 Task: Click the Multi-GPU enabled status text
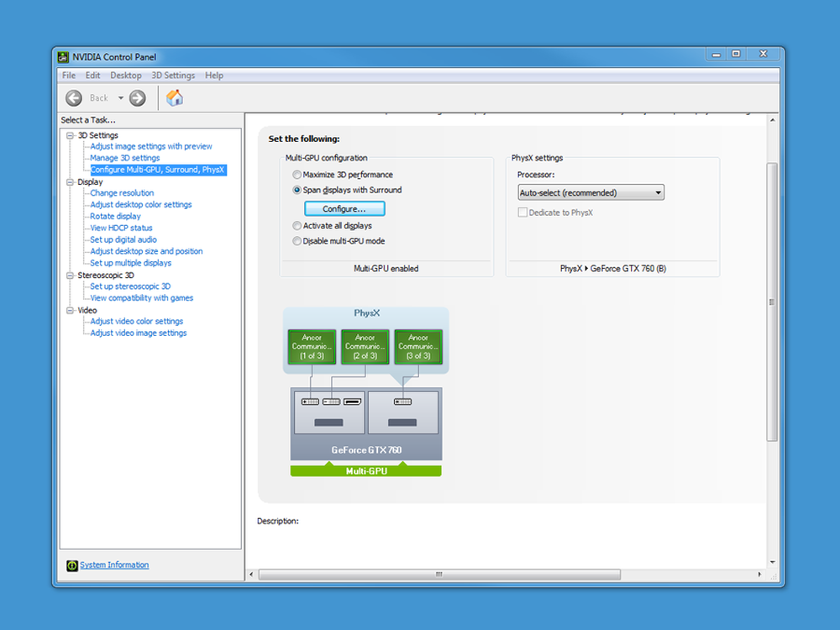click(386, 269)
